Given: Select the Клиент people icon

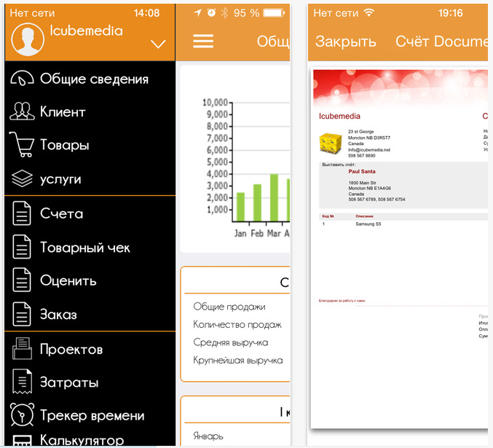Looking at the screenshot, I should click(23, 112).
